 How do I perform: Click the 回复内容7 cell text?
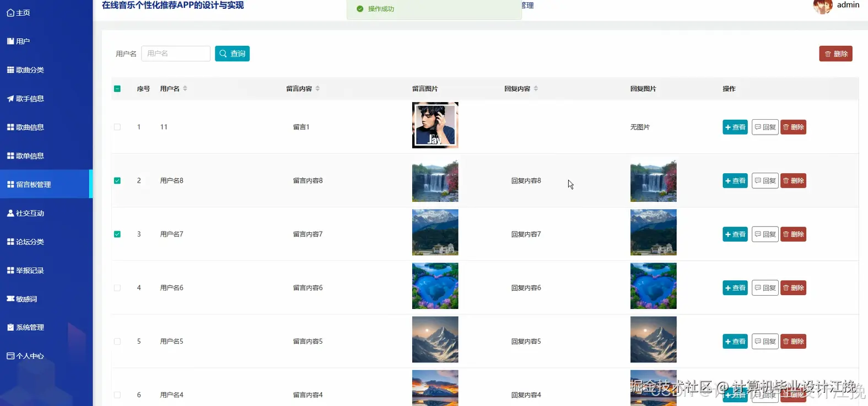(526, 234)
